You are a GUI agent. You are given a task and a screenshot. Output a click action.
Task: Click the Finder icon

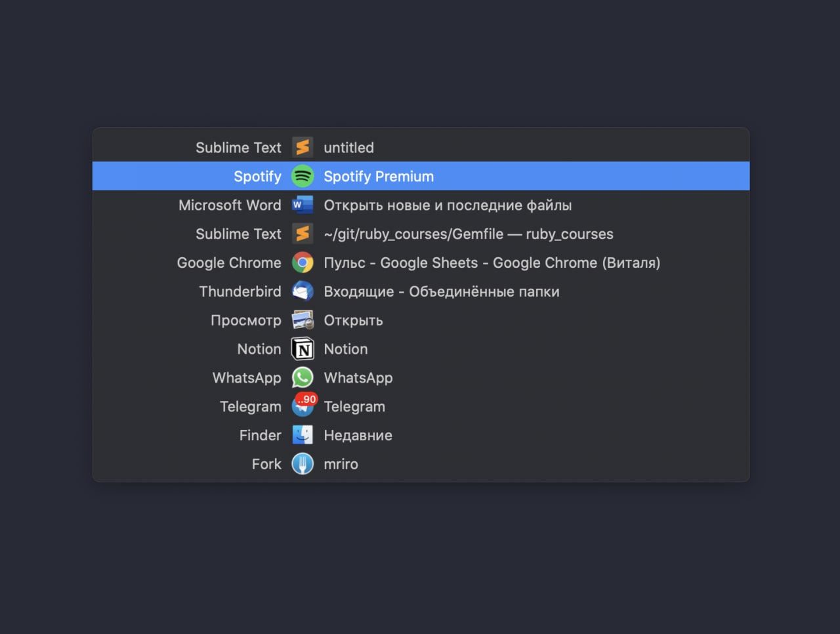[303, 435]
